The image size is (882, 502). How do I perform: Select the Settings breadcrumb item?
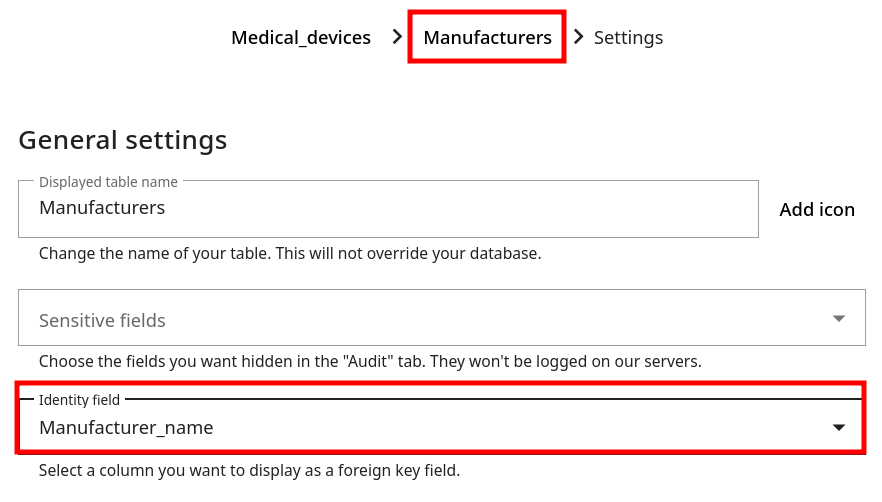628,38
